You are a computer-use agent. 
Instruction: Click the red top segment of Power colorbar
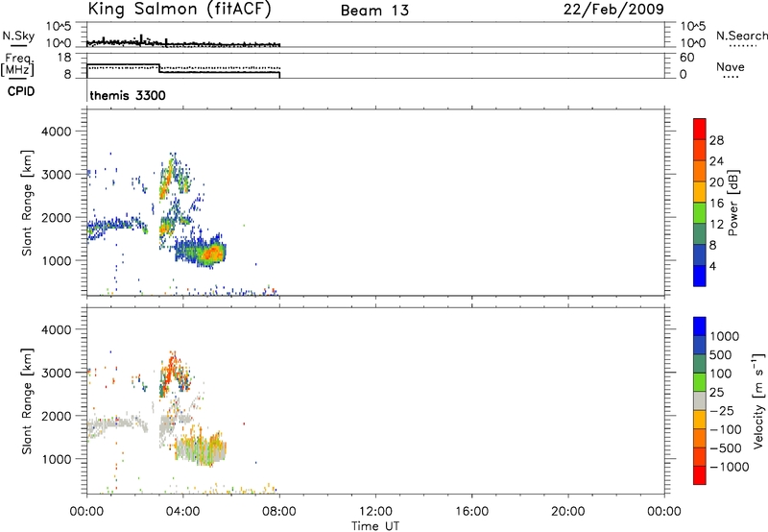point(700,129)
